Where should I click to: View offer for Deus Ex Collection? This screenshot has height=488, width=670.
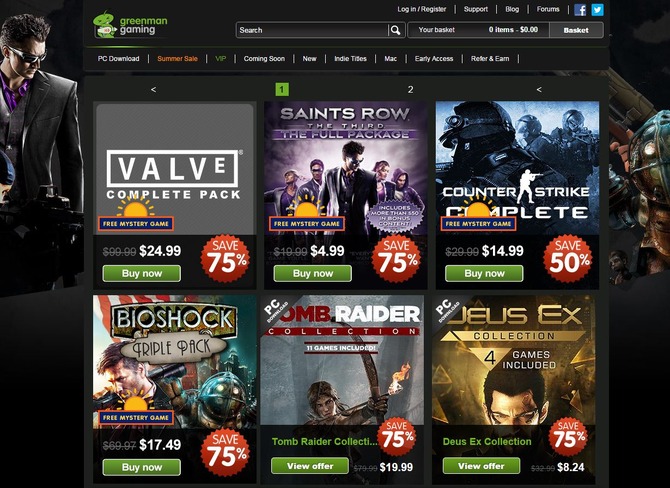pyautogui.click(x=481, y=466)
